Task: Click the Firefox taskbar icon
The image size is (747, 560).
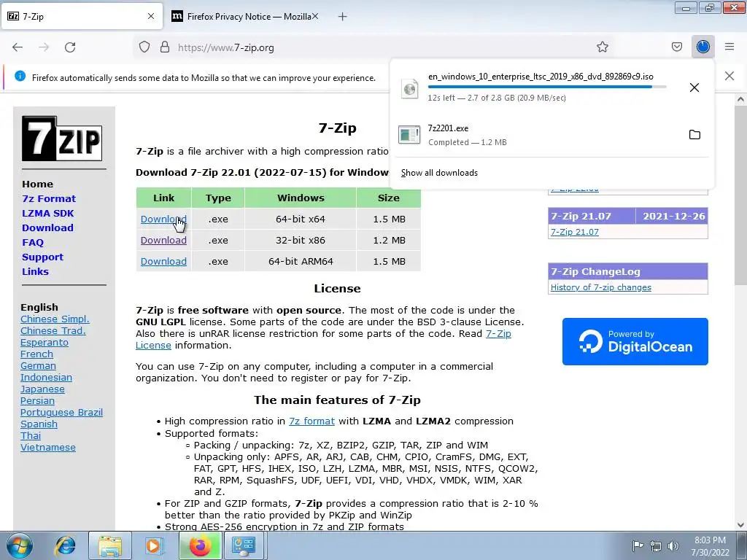Action: [x=200, y=545]
